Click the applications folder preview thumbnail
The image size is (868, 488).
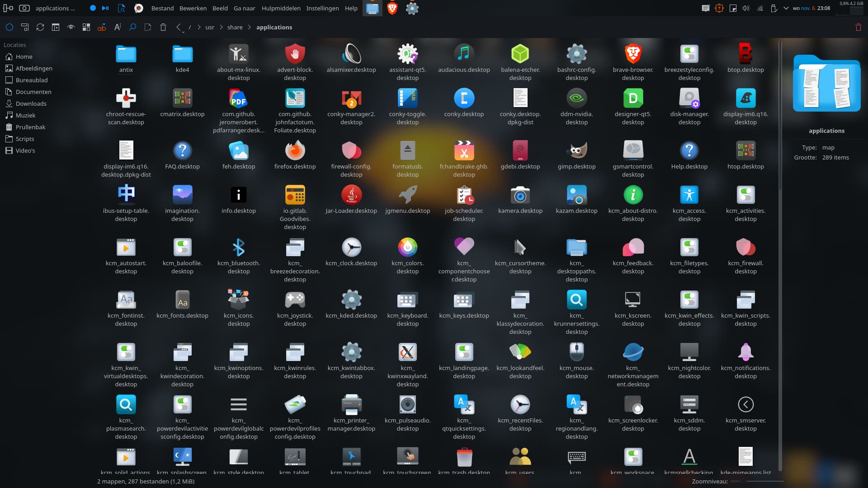tap(826, 84)
